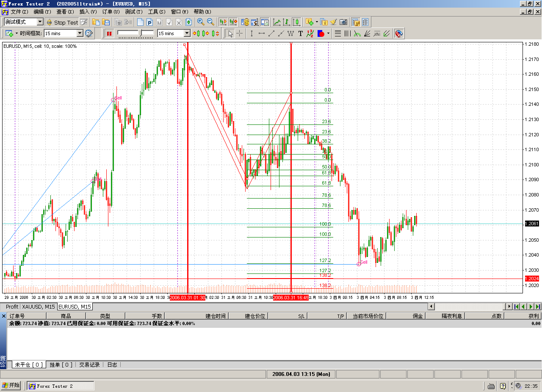This screenshot has height=392, width=542.
Task: Sort orders by 建仓时间 column header
Action: [196, 316]
